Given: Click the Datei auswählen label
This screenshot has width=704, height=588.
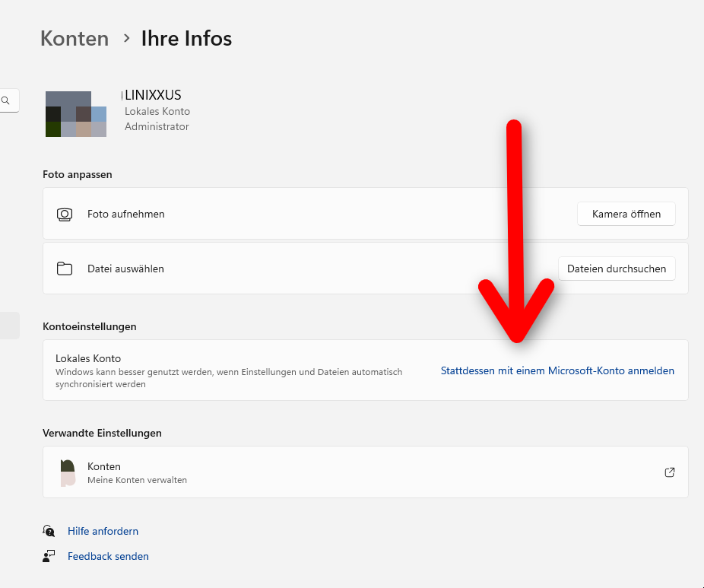Looking at the screenshot, I should click(125, 269).
